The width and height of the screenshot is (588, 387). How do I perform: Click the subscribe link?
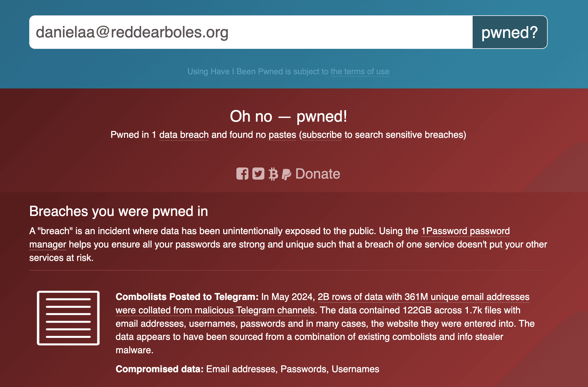tap(322, 135)
